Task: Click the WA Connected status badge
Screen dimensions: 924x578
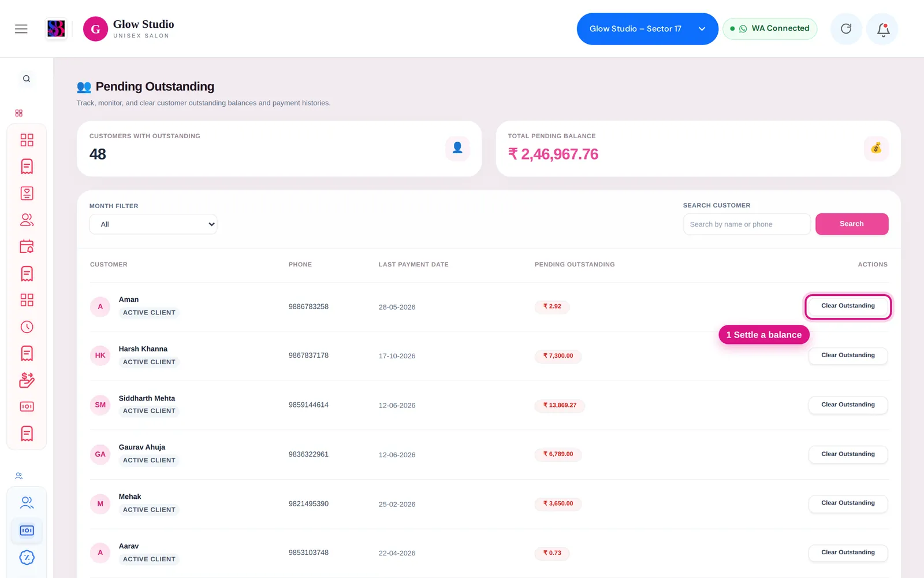Action: coord(770,29)
